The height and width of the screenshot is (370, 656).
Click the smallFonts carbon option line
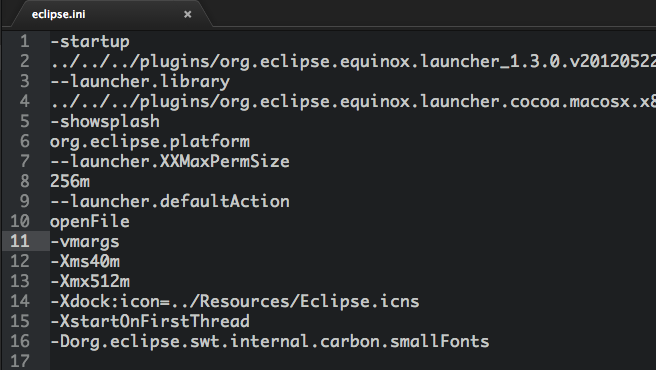pyautogui.click(x=270, y=342)
